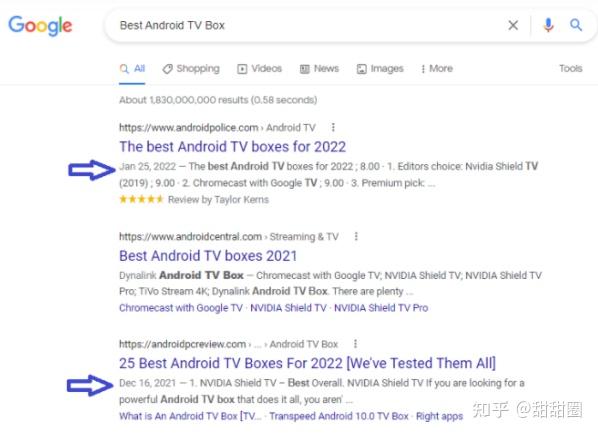Select the All results tab

pyautogui.click(x=132, y=69)
